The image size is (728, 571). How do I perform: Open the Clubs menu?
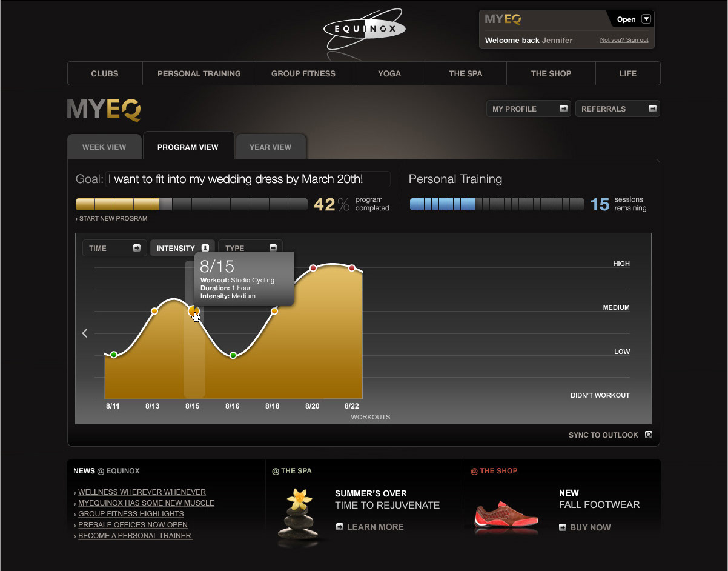[x=105, y=73]
